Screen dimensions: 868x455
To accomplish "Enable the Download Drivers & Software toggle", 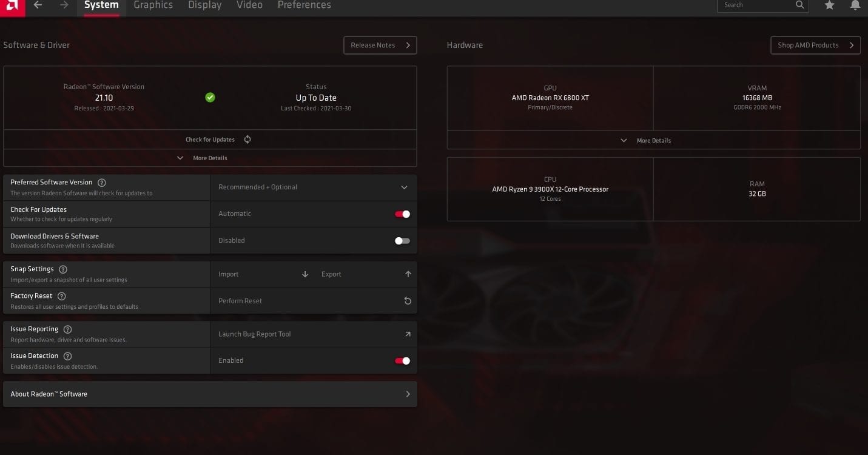I will click(x=402, y=241).
